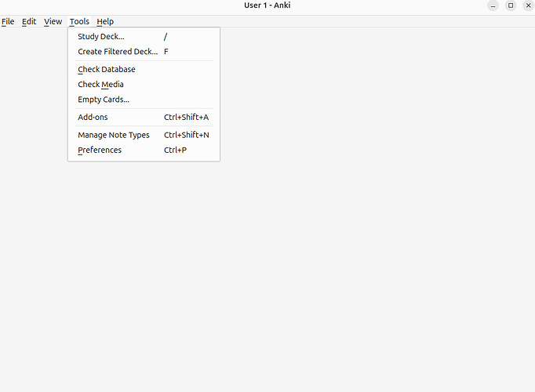Choose Study Deck... from Tools menu

[x=144, y=37]
